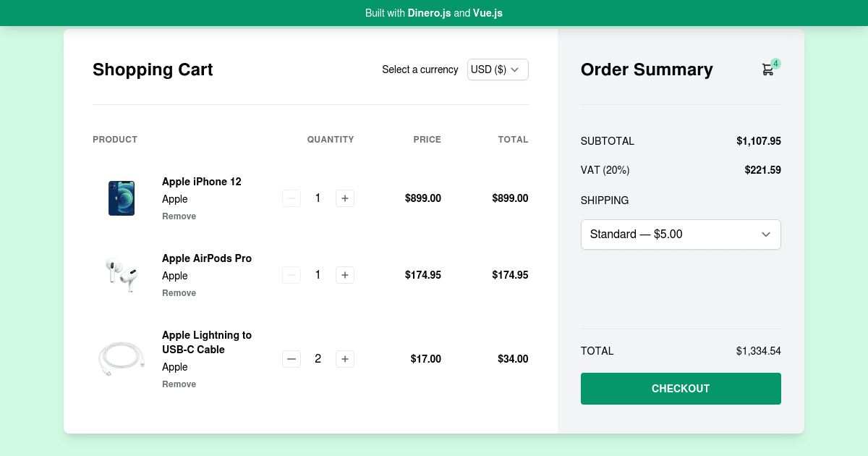Screen dimensions: 868x456
Task: Click the USB-C Cable product thumbnail
Action: [122, 358]
